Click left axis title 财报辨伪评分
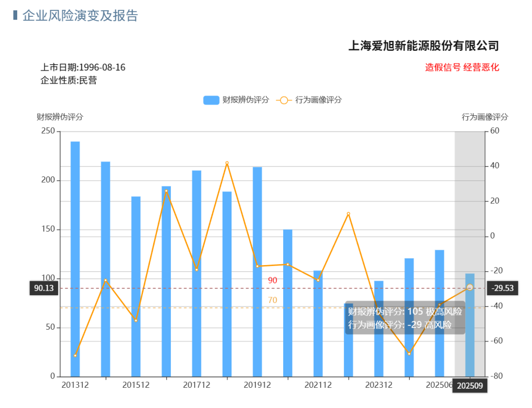The image size is (532, 408). (x=60, y=117)
